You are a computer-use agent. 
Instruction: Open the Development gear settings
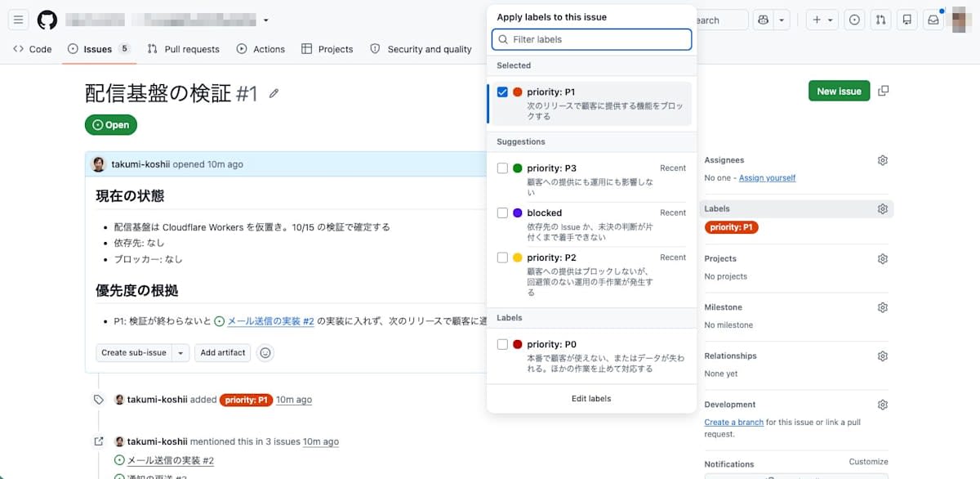pos(882,405)
